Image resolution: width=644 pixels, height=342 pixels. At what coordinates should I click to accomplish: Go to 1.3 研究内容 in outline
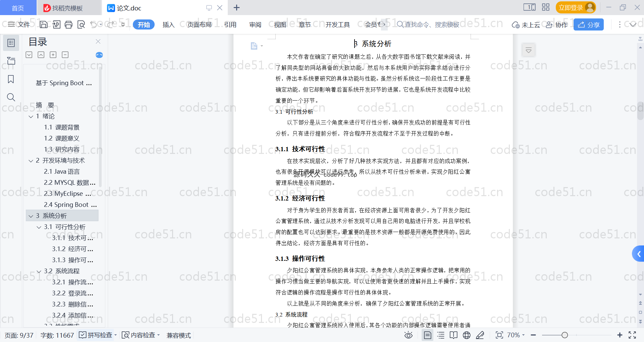pos(62,150)
